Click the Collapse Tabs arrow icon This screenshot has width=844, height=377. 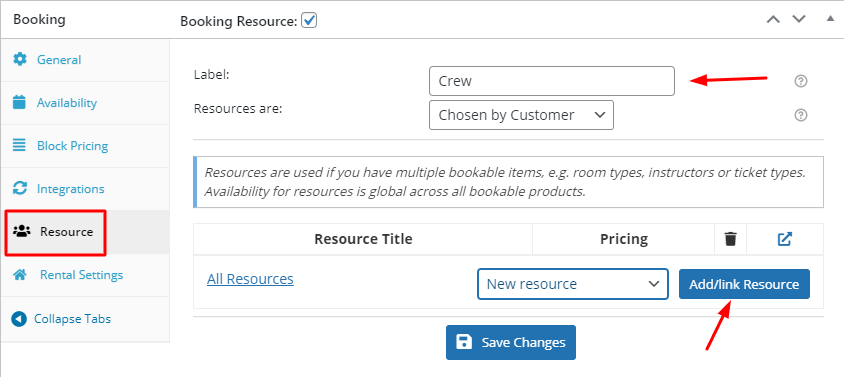click(18, 319)
